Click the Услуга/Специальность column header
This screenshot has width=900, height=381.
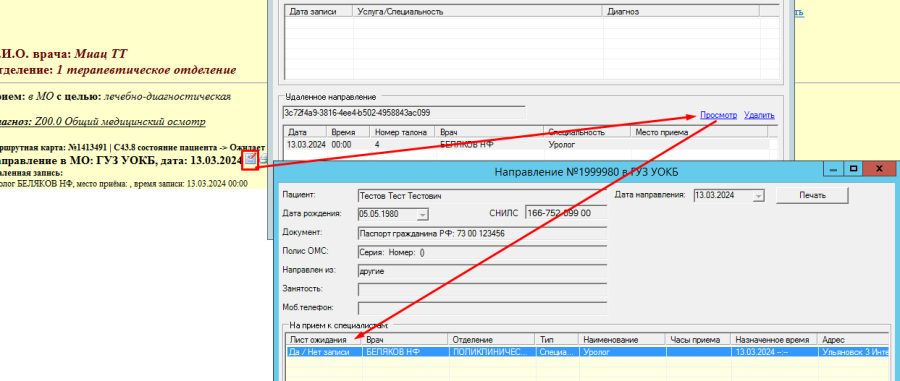pyautogui.click(x=478, y=11)
